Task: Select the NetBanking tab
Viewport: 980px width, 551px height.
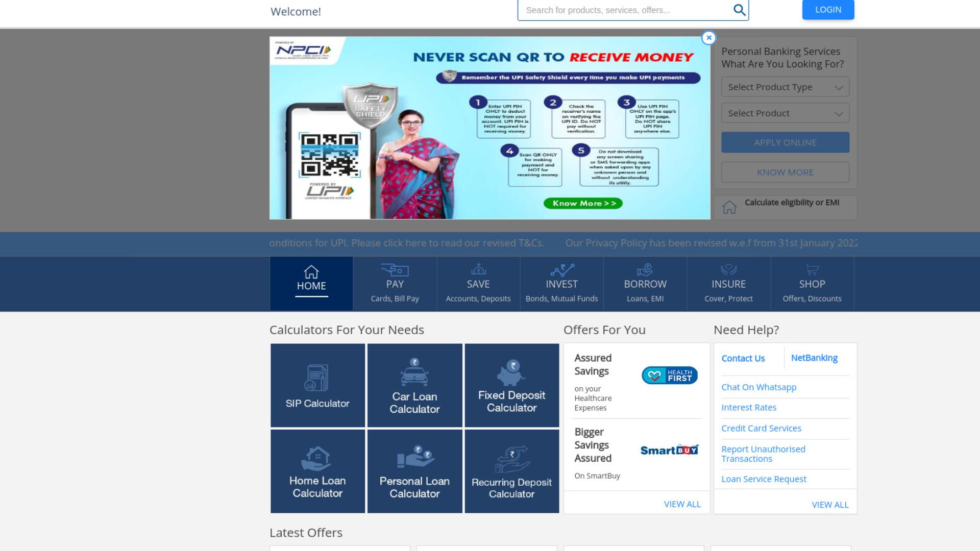Action: pyautogui.click(x=814, y=358)
